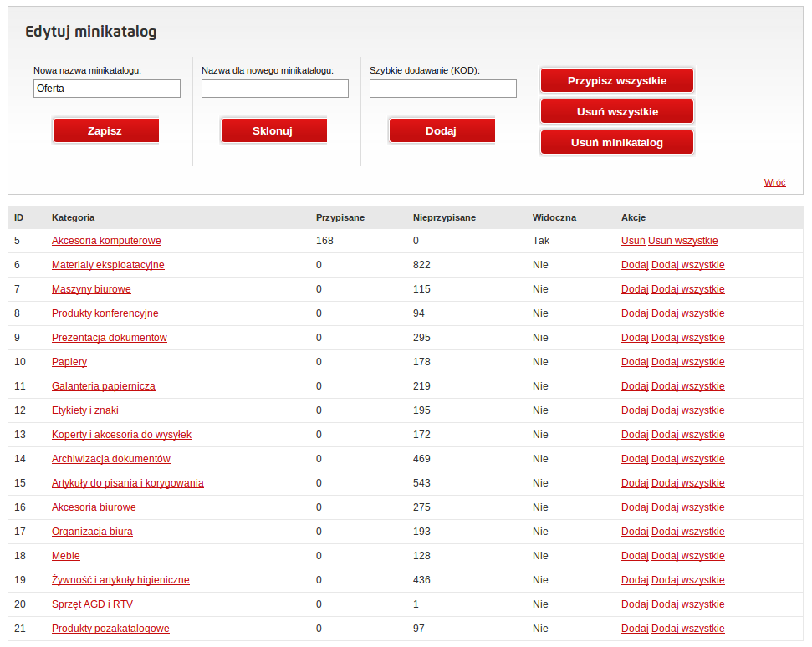Screen dimensions: 812x647
Task: Open the Etykiety i znaki category
Action: (85, 410)
